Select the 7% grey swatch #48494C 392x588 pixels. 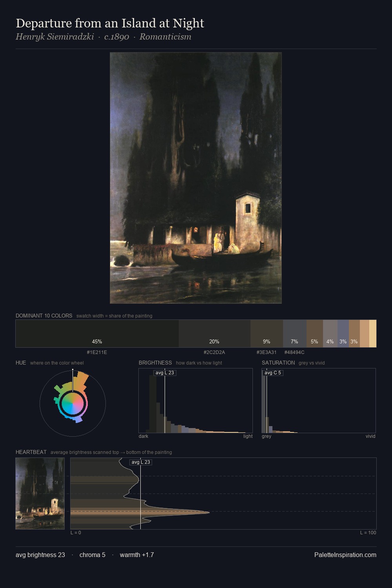point(294,334)
